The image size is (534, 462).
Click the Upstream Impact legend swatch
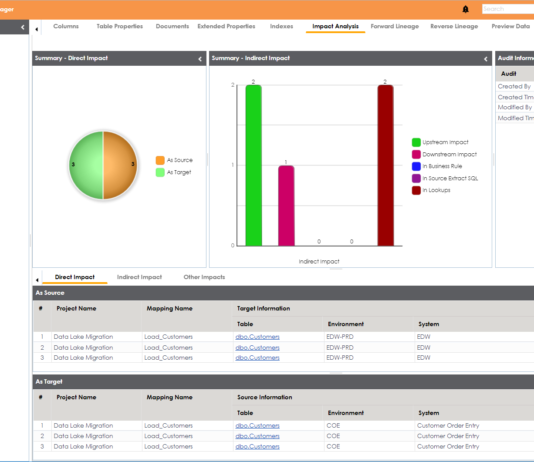tap(416, 142)
